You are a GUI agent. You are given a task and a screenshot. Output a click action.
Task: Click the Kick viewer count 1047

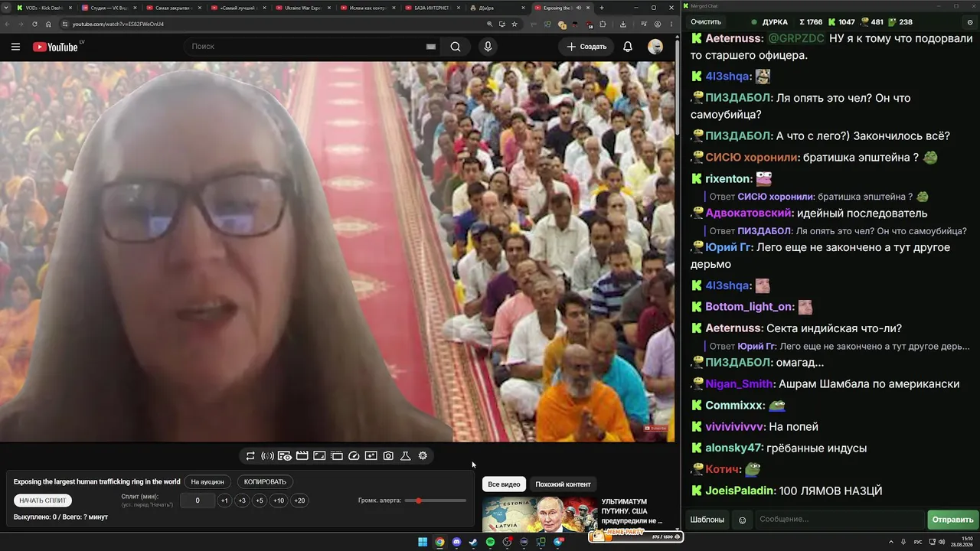coord(840,22)
